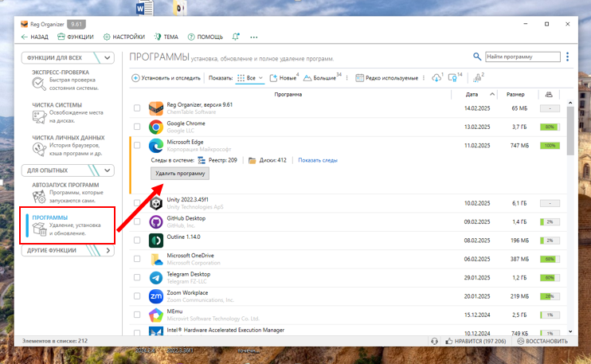Click the Удалить программу button
The width and height of the screenshot is (591, 364).
click(180, 174)
